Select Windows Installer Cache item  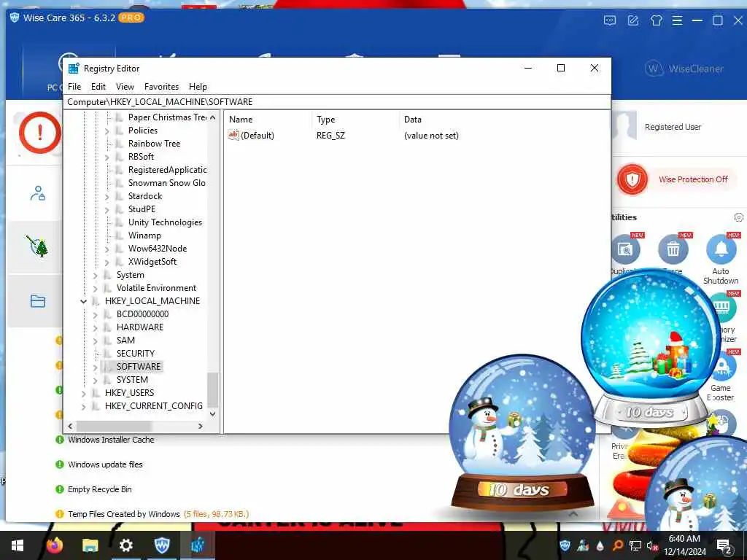[111, 440]
